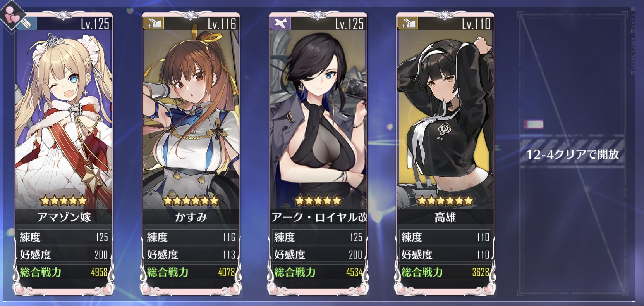Click 総合戦力 3628 on 高雄 card
The height and width of the screenshot is (306, 644).
[x=445, y=272]
